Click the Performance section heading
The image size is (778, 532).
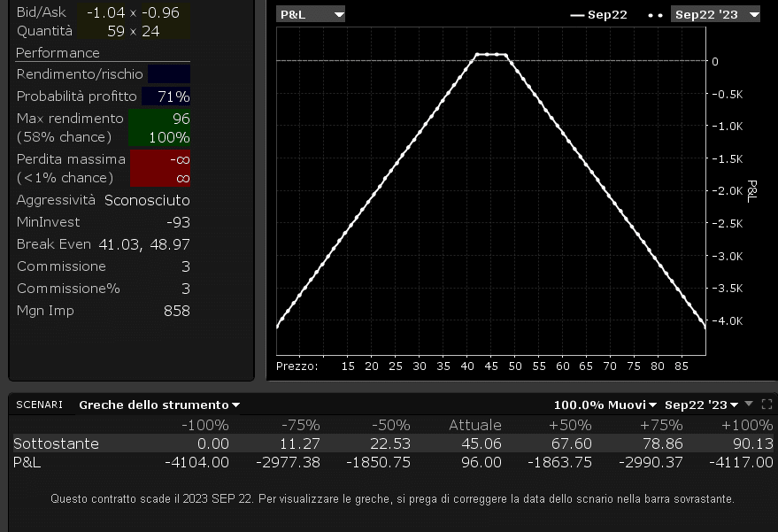coord(58,53)
